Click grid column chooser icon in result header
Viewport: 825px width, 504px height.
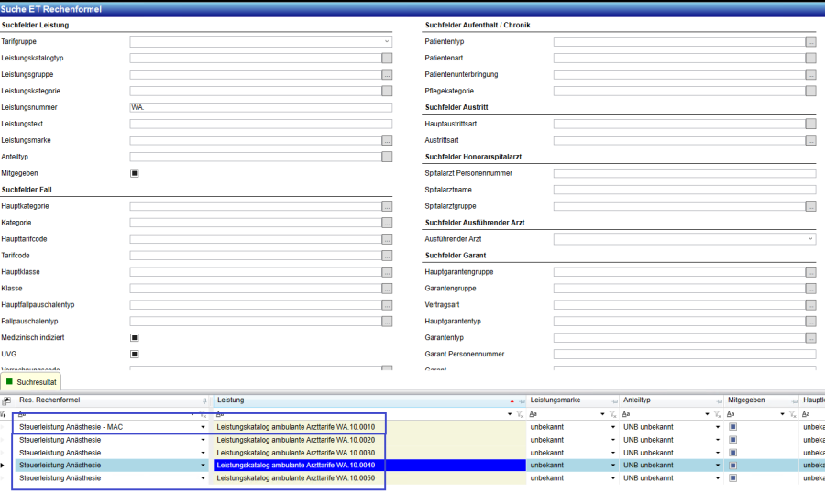[7, 401]
